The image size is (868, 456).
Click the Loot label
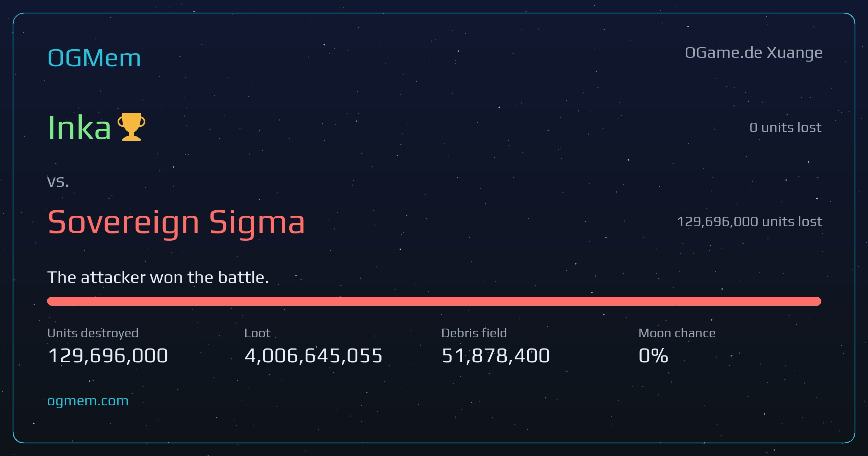pos(257,333)
